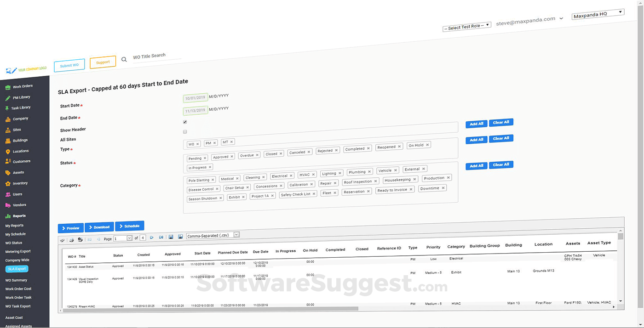
Task: Click the Vendors truck icon in the sidebar
Action: point(8,204)
